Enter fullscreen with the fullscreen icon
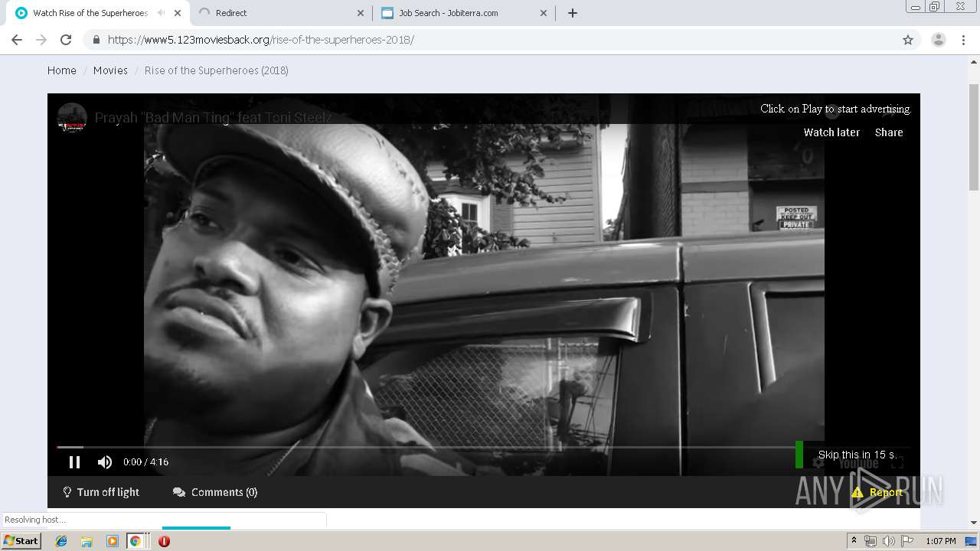 coord(897,462)
